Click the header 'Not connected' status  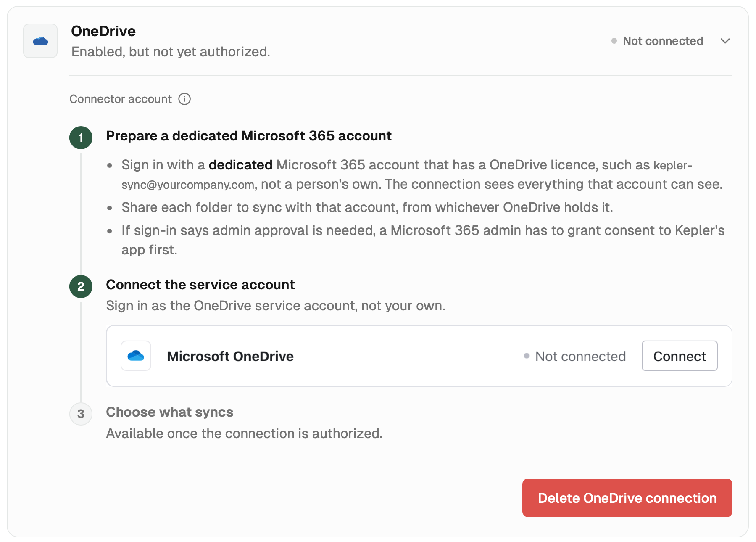point(657,41)
